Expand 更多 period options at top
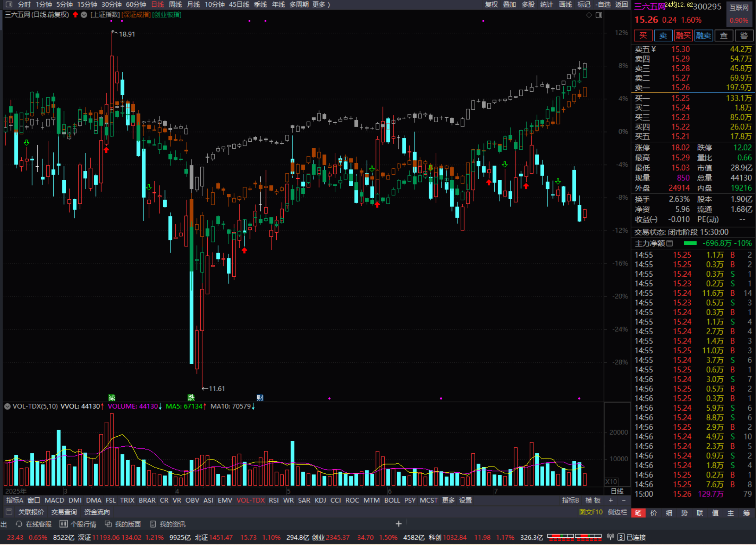The image size is (756, 545). 321,4
